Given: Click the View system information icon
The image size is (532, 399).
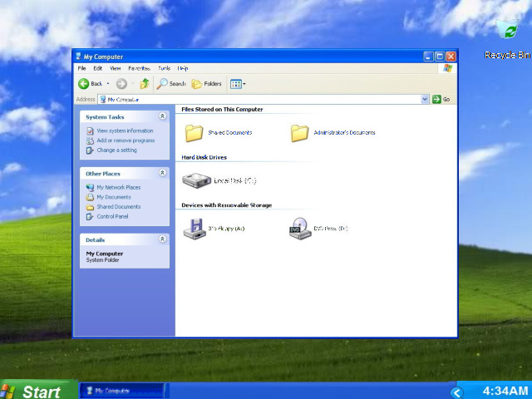Looking at the screenshot, I should 90,131.
